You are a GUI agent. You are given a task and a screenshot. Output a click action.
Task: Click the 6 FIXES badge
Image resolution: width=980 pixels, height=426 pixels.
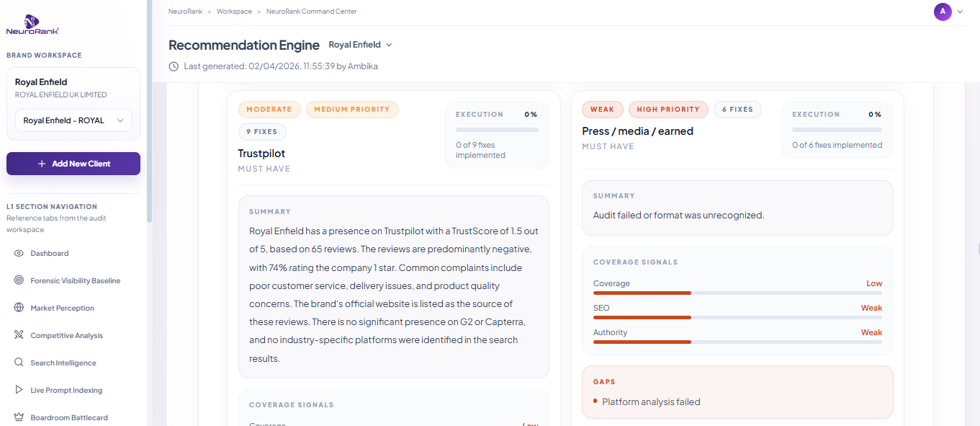tap(738, 110)
